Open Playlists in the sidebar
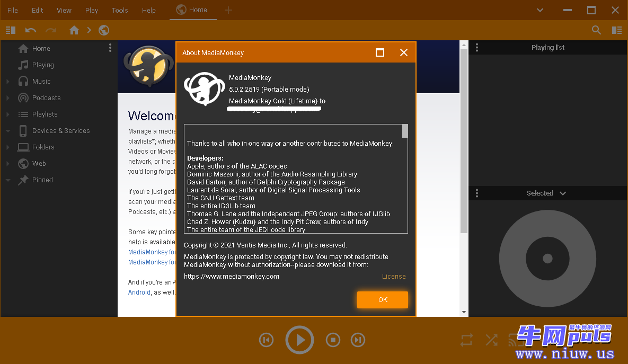Image resolution: width=628 pixels, height=364 pixels. pos(45,114)
